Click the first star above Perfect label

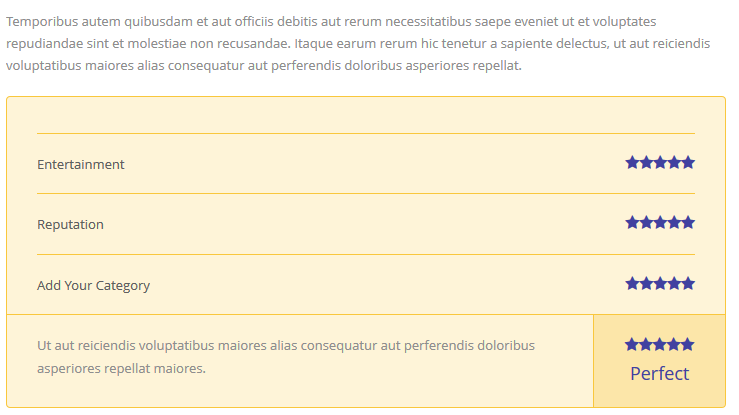[632, 345]
